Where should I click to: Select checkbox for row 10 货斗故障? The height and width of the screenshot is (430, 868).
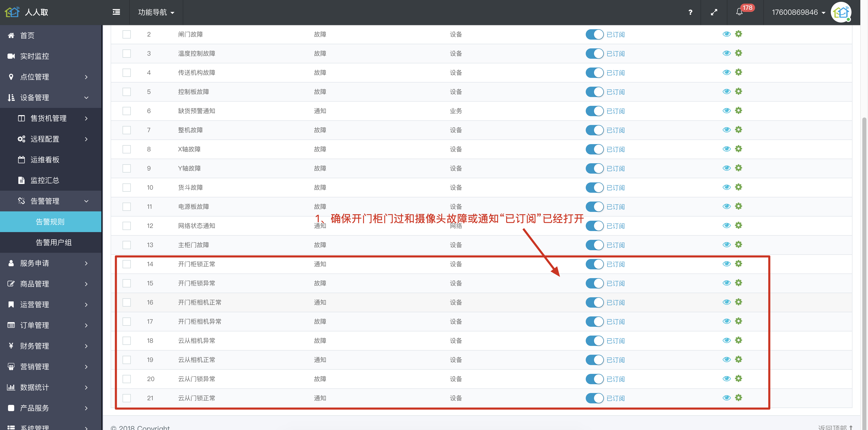coord(127,188)
